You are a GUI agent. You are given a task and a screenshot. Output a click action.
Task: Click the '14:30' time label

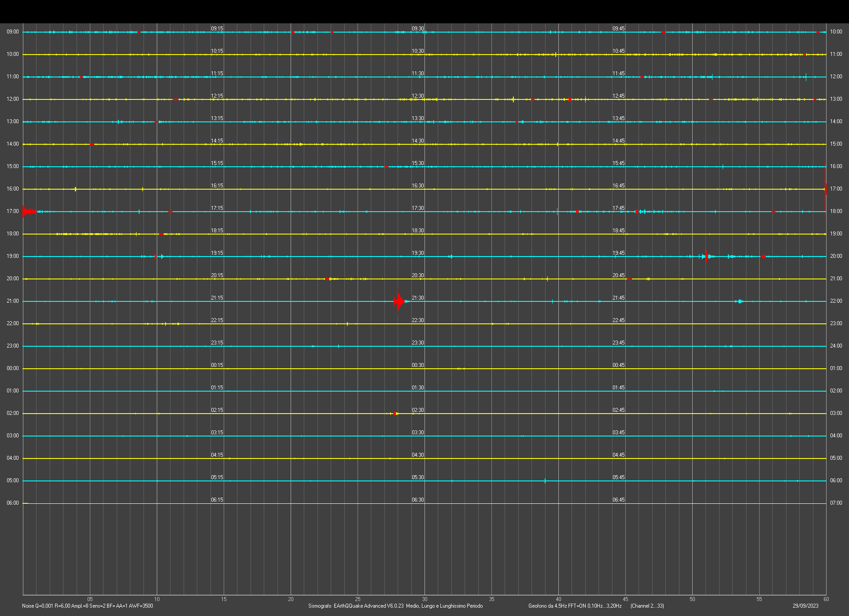coord(418,141)
